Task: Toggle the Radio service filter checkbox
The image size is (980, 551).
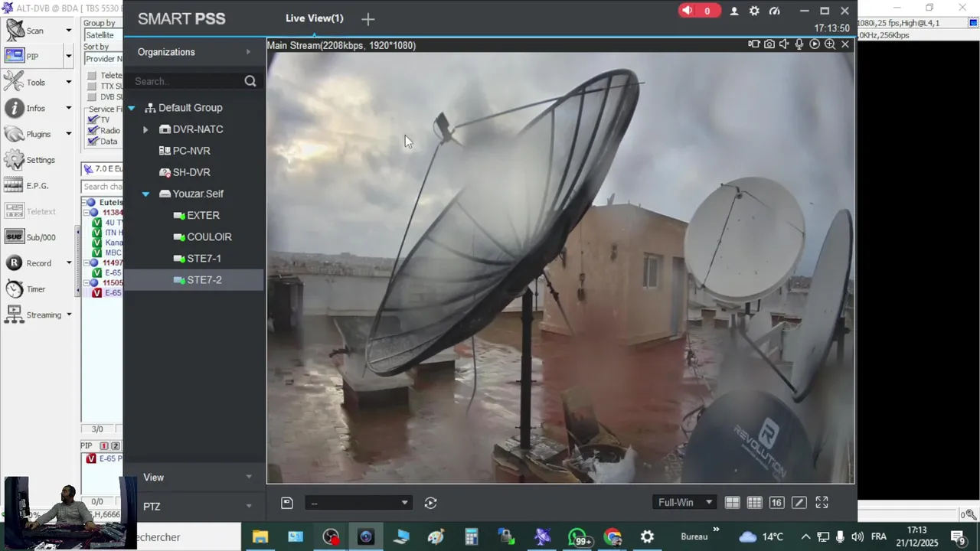Action: (93, 131)
